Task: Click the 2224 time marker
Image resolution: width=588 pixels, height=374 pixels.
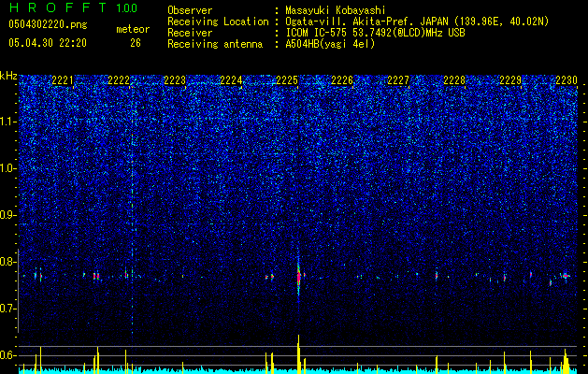Action: 231,80
